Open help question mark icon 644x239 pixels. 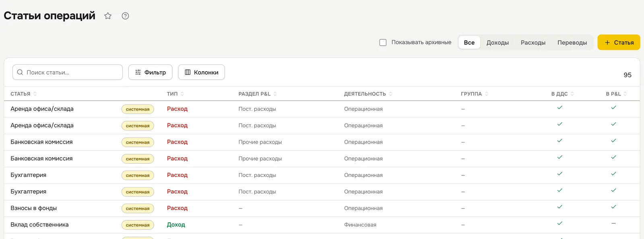point(125,16)
